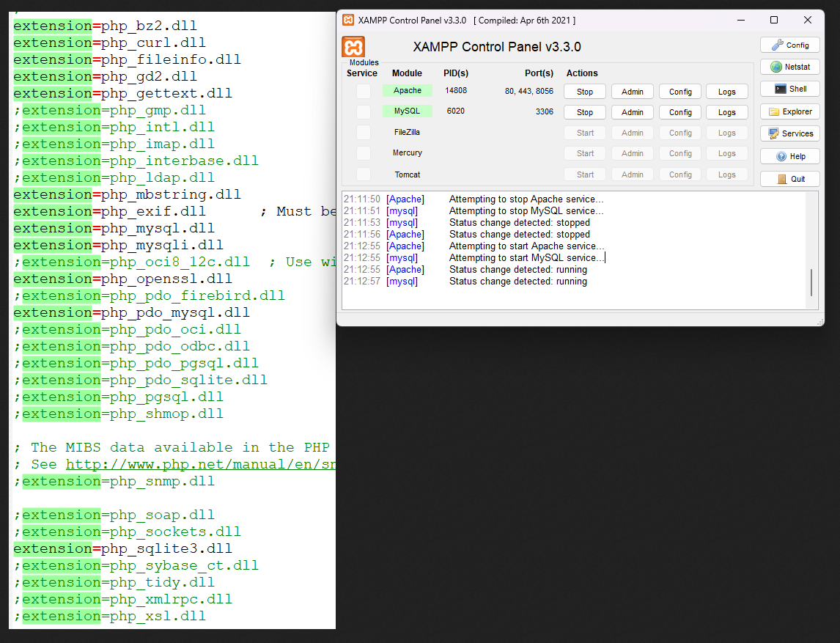Click the Mercury module label
Viewport: 840px width, 643px height.
tap(407, 153)
